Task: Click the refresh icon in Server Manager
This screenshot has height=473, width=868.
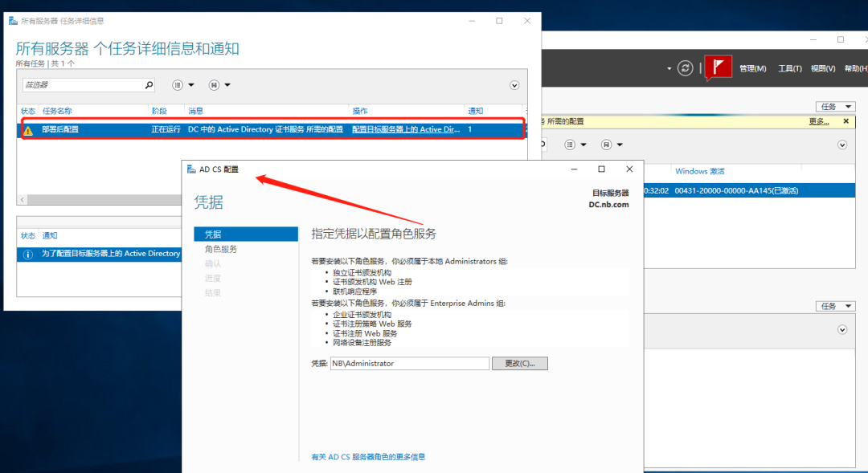Action: [x=686, y=68]
